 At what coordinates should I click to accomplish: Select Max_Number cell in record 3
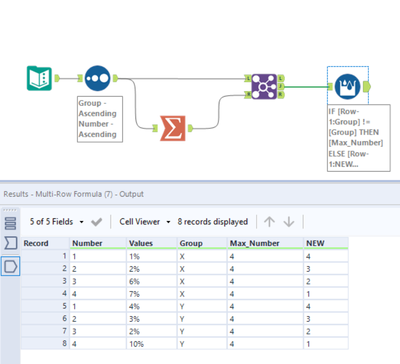click(265, 281)
